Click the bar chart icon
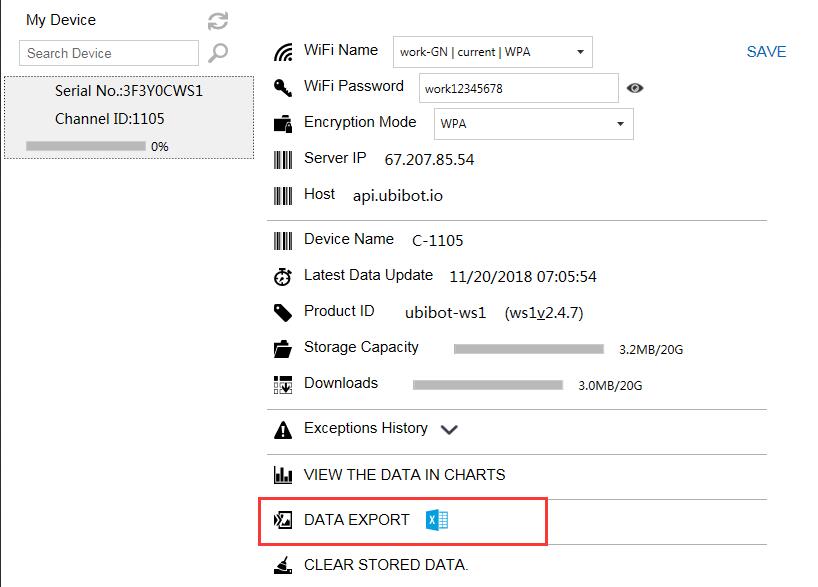The width and height of the screenshot is (818, 587). 283,475
